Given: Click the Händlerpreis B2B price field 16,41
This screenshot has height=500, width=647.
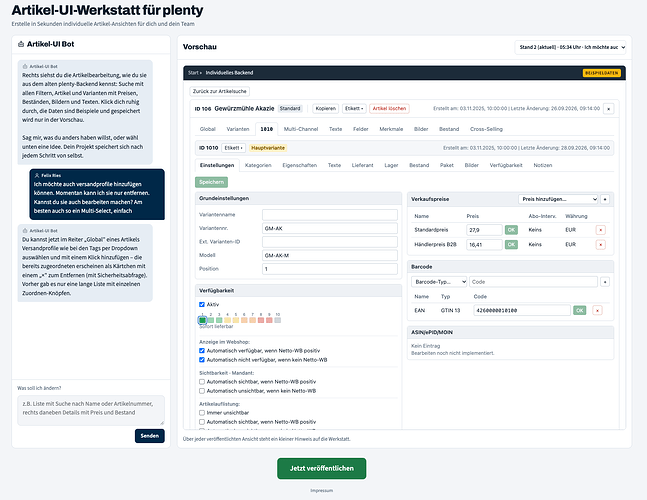Looking at the screenshot, I should point(484,245).
